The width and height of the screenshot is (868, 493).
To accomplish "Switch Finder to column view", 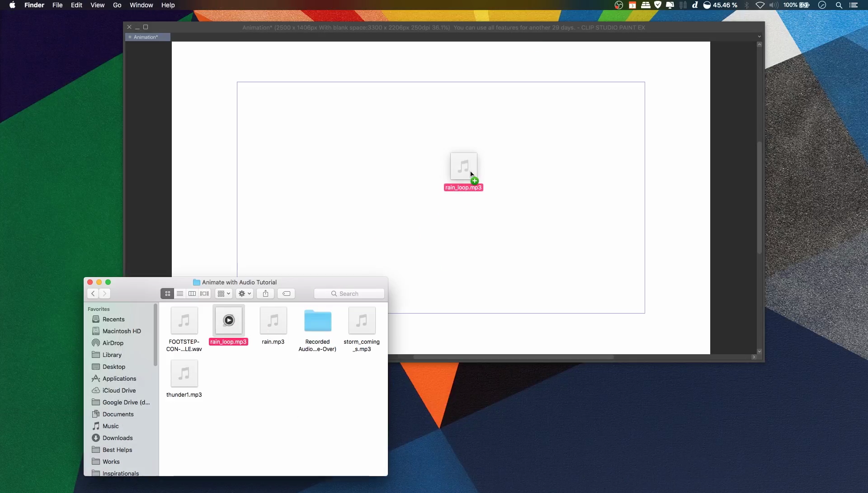I will click(x=192, y=294).
